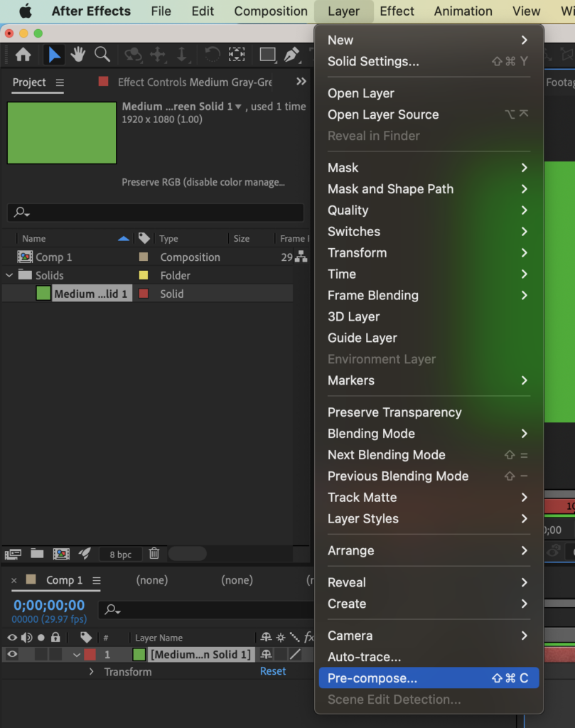Click the new composition icon in Project panel
Viewport: 575px width, 728px height.
[61, 553]
